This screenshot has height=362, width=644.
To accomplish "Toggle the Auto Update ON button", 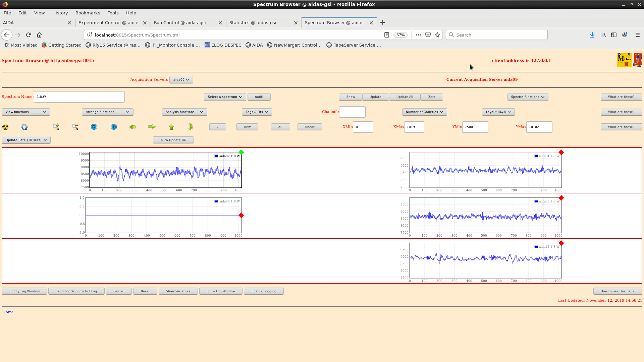I will coord(173,140).
